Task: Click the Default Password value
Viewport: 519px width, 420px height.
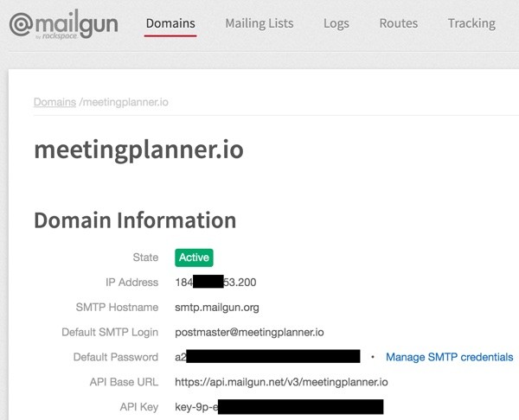Action: (x=267, y=357)
